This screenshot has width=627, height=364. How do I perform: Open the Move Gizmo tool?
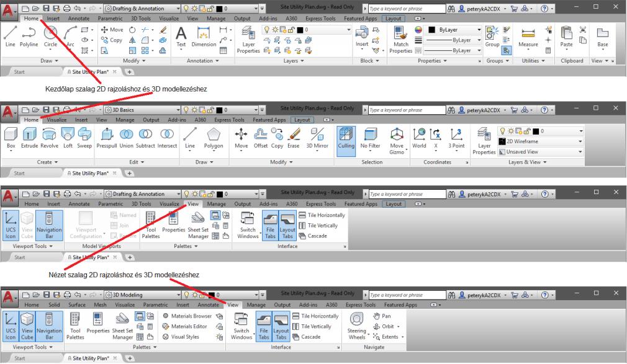pyautogui.click(x=397, y=141)
